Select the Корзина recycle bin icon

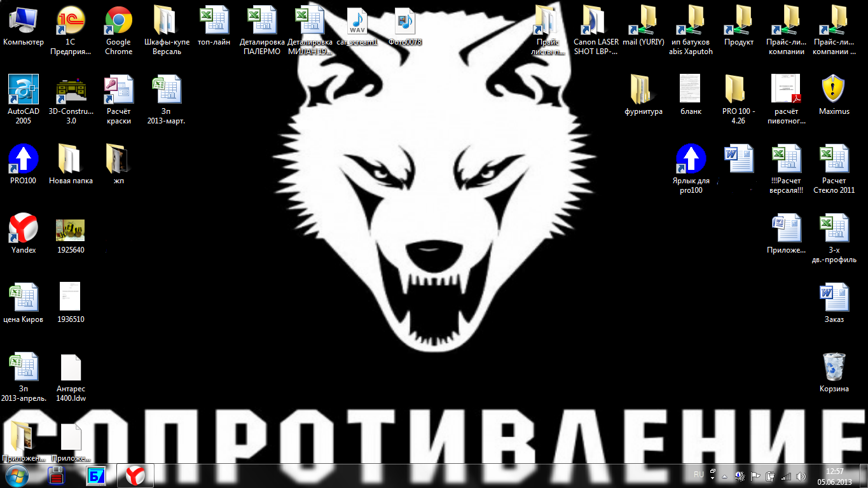click(834, 367)
